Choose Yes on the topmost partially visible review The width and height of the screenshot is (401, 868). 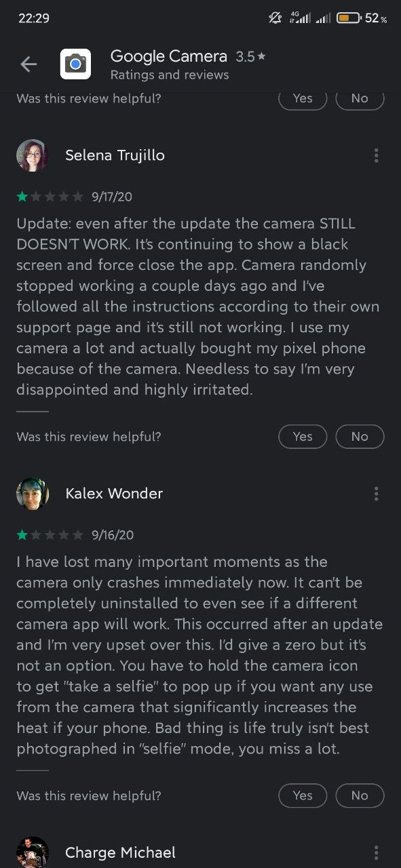point(303,99)
